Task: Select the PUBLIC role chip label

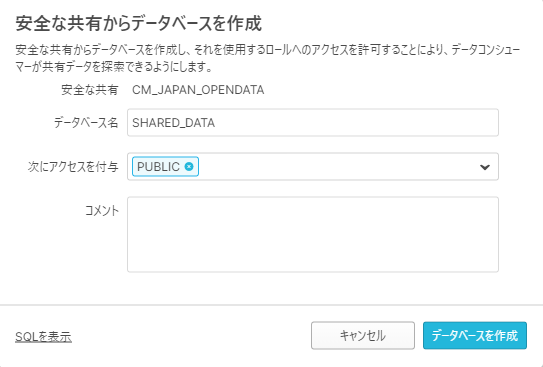Action: pyautogui.click(x=158, y=167)
